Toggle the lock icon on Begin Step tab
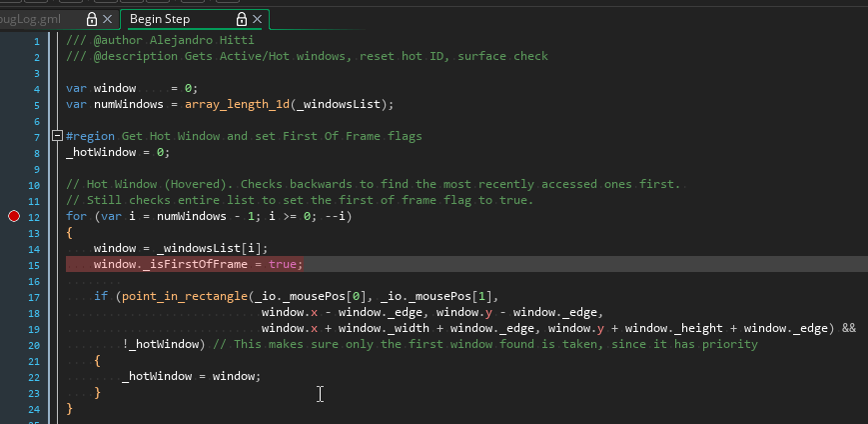This screenshot has height=424, width=868. 242,19
